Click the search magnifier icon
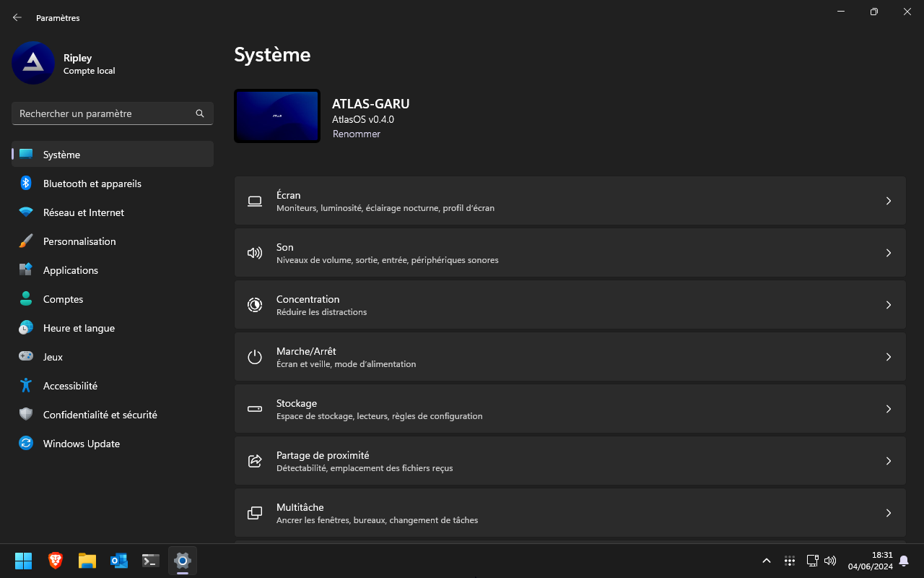Image resolution: width=924 pixels, height=578 pixels. click(200, 113)
